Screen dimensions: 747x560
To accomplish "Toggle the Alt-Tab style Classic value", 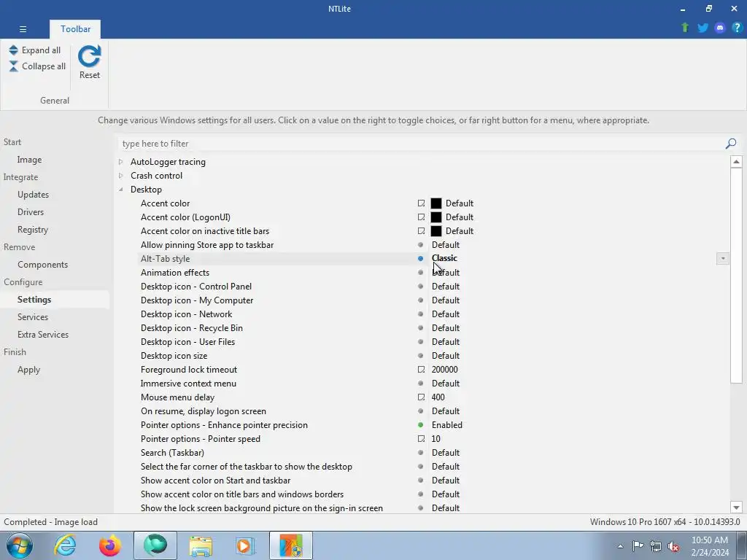I will tap(444, 258).
